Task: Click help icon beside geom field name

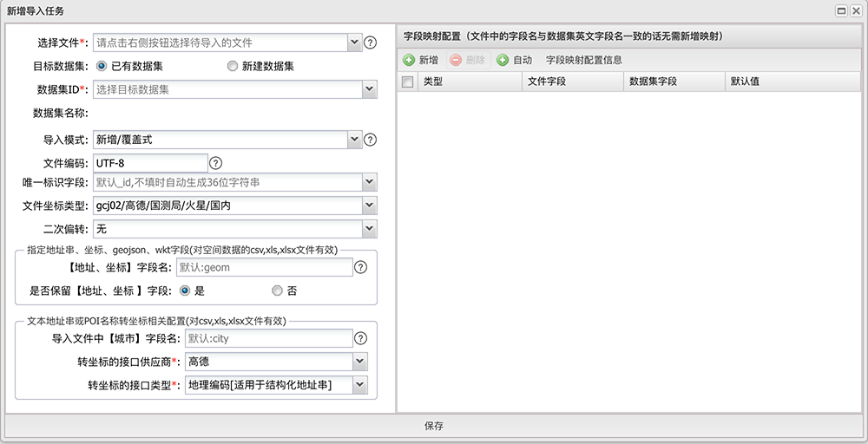Action: pos(361,268)
